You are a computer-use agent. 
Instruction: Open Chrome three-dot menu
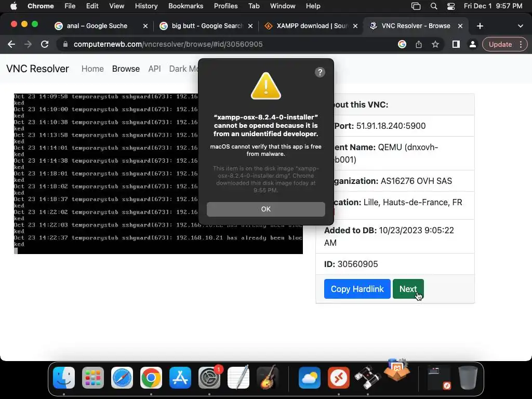coord(521,44)
